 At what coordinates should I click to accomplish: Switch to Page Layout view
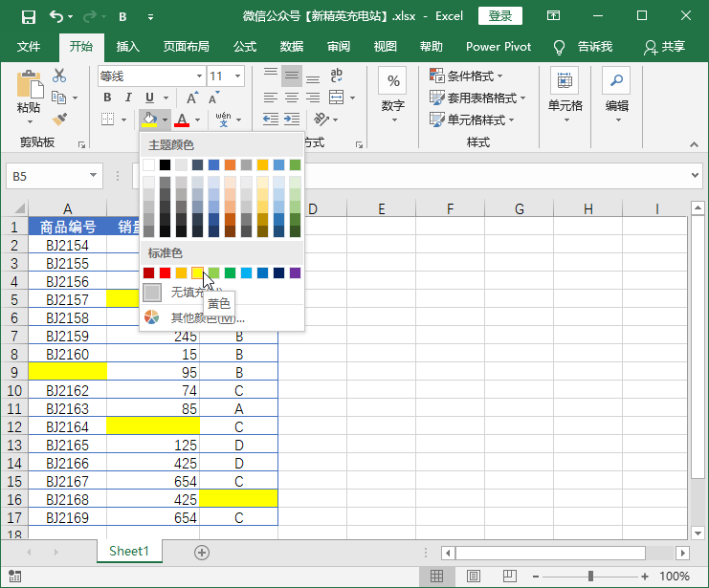474,577
